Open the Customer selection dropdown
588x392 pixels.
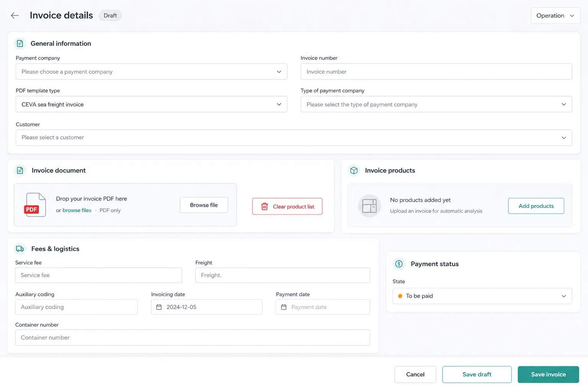click(x=294, y=137)
